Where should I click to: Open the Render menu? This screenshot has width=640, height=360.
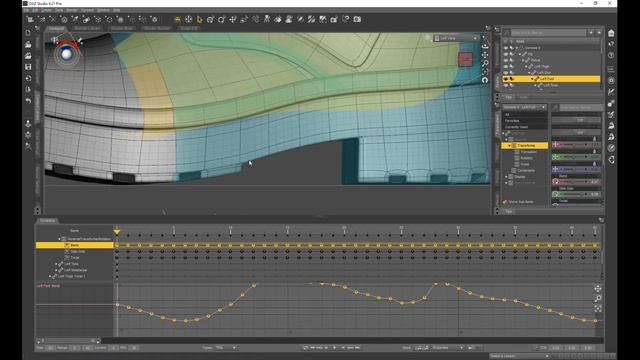click(x=72, y=10)
